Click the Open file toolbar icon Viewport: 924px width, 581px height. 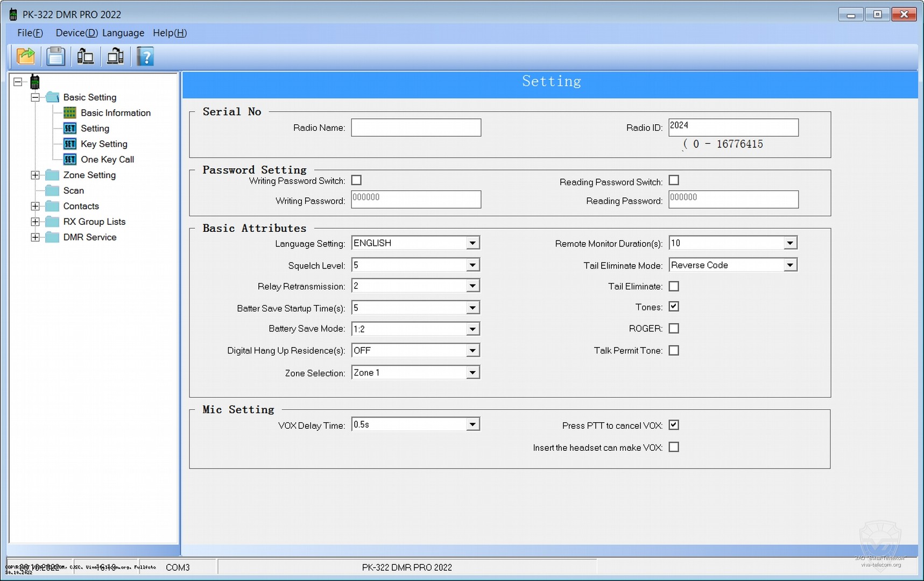point(26,56)
